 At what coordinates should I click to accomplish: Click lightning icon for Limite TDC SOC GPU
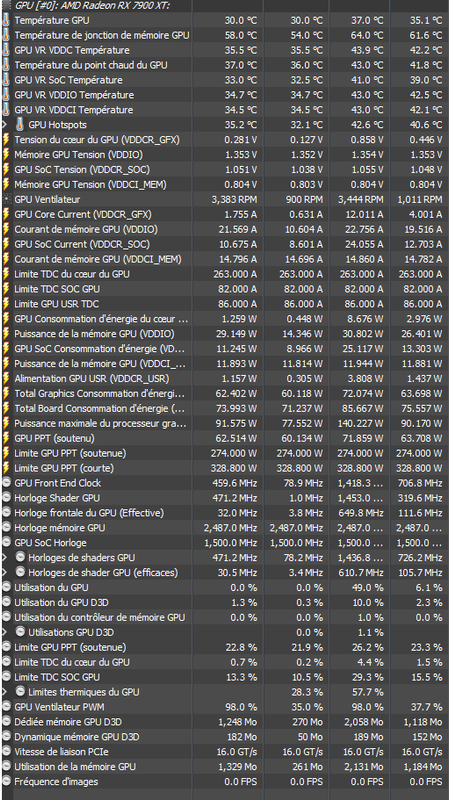pos(6,289)
